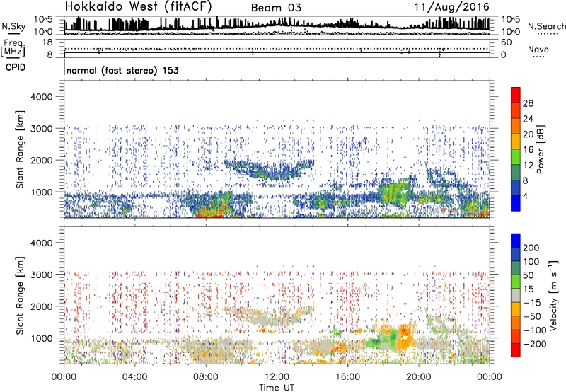Click the '60' Nave axis tick
This screenshot has height=392, width=566.
click(x=506, y=42)
